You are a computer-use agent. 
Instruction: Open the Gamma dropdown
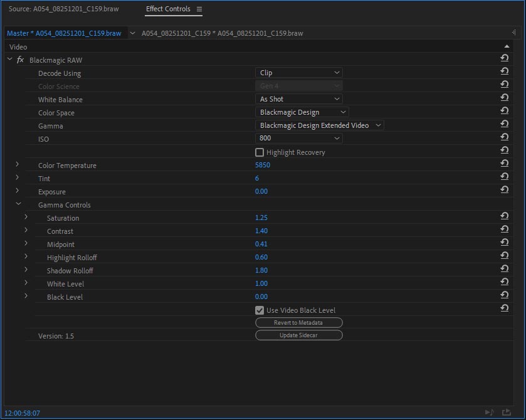tap(320, 125)
